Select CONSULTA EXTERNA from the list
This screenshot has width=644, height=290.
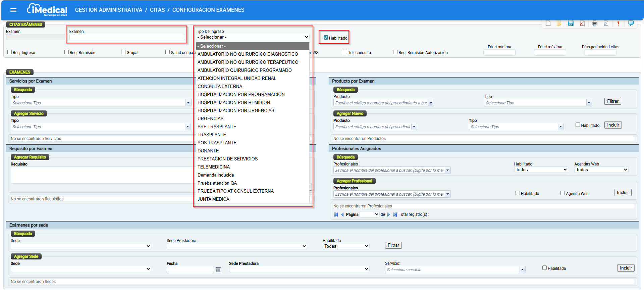[220, 86]
